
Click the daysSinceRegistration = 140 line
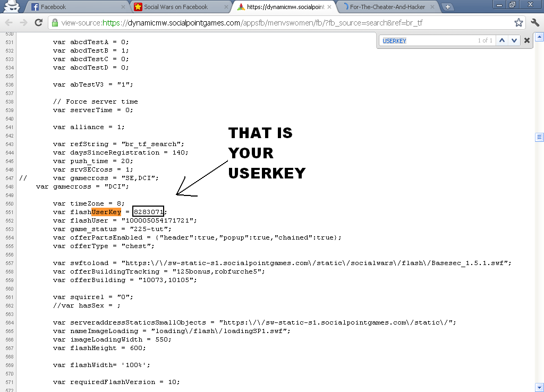[x=121, y=152]
